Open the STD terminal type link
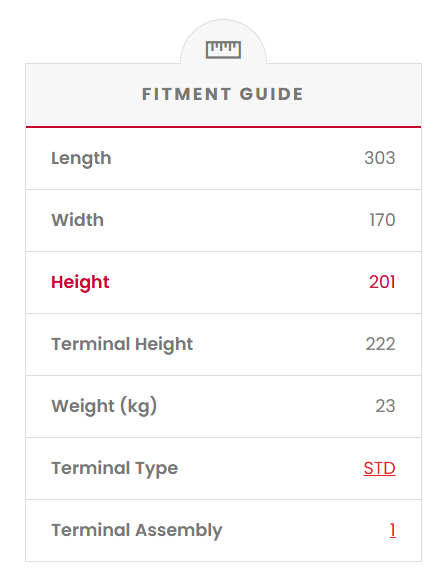Image resolution: width=433 pixels, height=586 pixels. (379, 468)
